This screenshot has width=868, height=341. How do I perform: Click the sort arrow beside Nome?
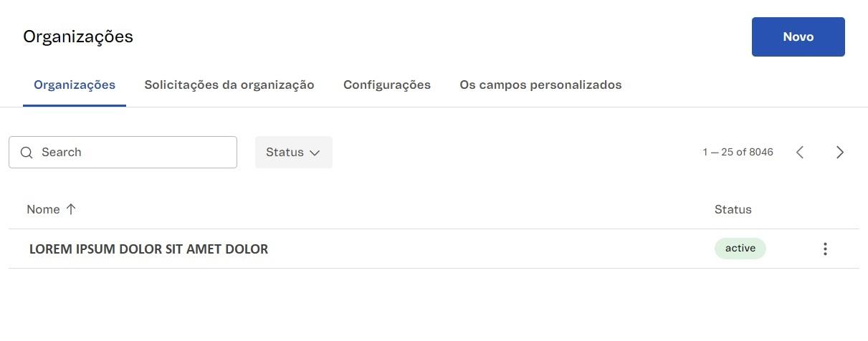pos(71,209)
